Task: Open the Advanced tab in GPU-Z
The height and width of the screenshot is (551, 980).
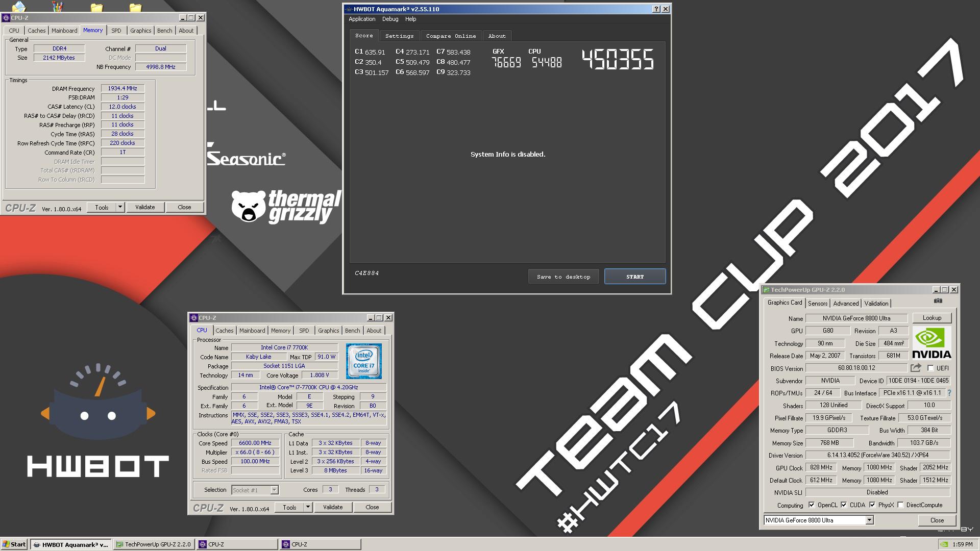Action: [846, 303]
